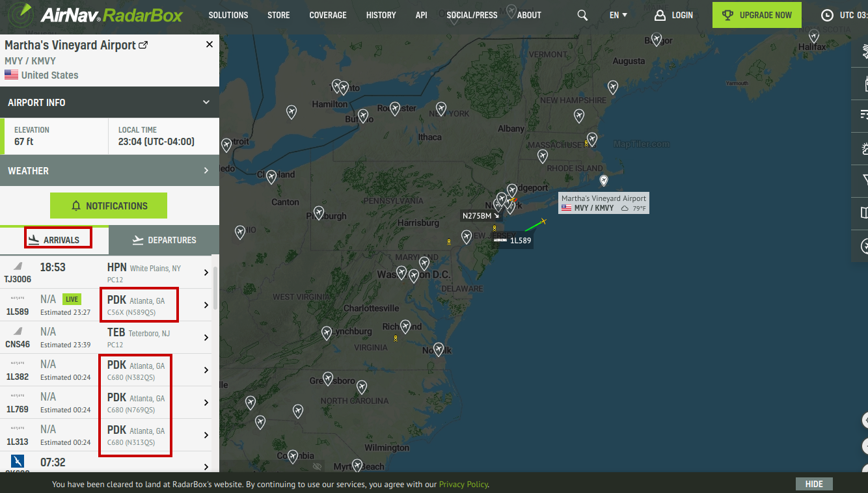Select the airport marker near Detroit
The width and height of the screenshot is (868, 493).
coord(226,145)
